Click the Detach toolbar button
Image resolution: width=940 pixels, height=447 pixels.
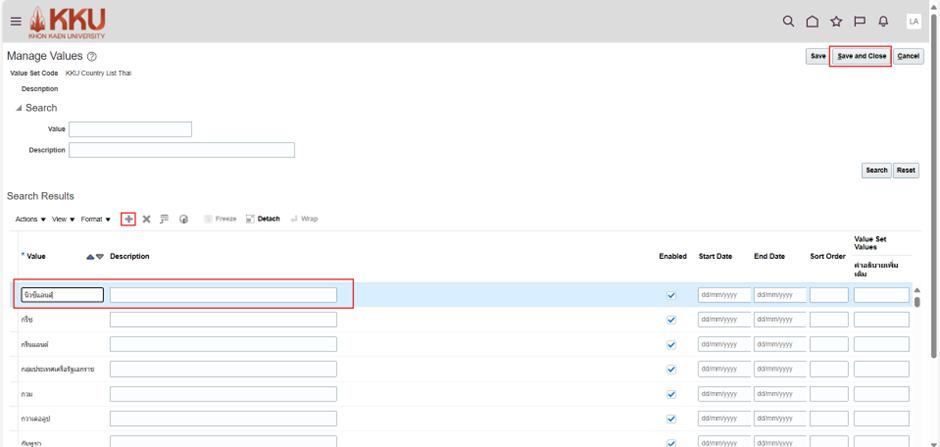[x=262, y=219]
